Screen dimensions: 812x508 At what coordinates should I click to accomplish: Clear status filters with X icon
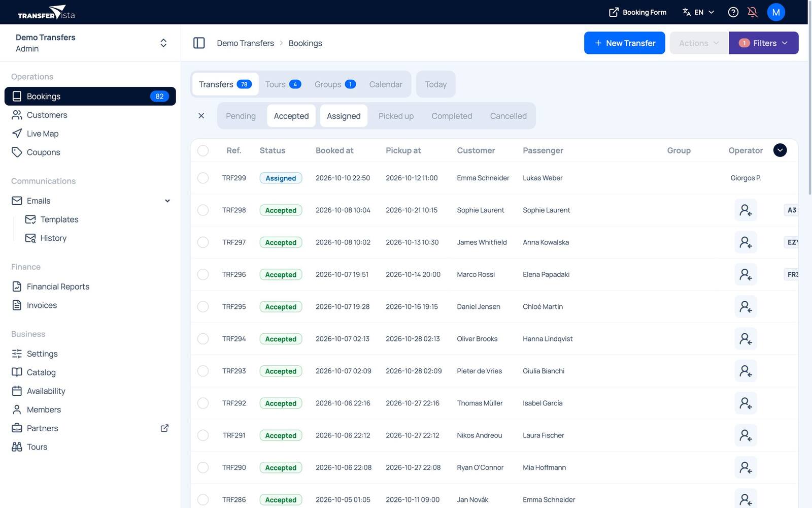(x=201, y=116)
